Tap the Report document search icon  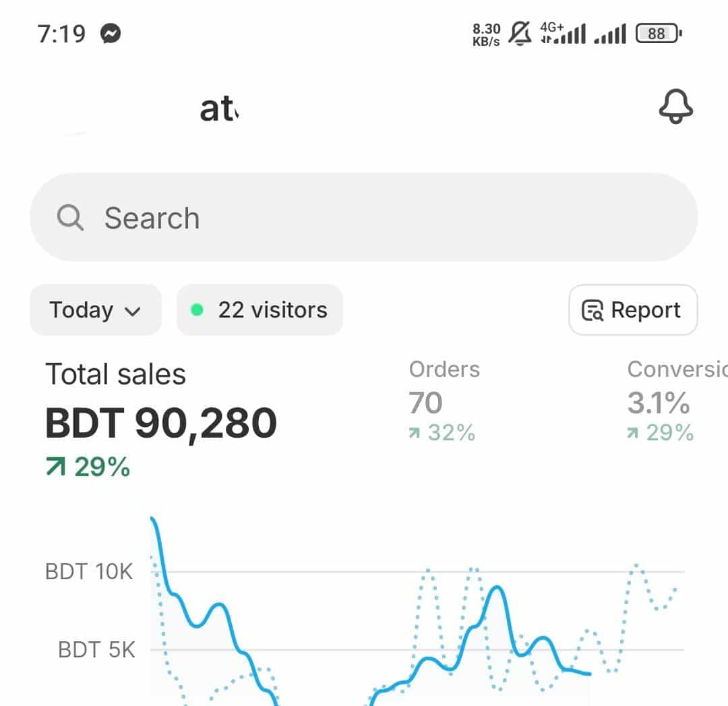[x=593, y=310]
